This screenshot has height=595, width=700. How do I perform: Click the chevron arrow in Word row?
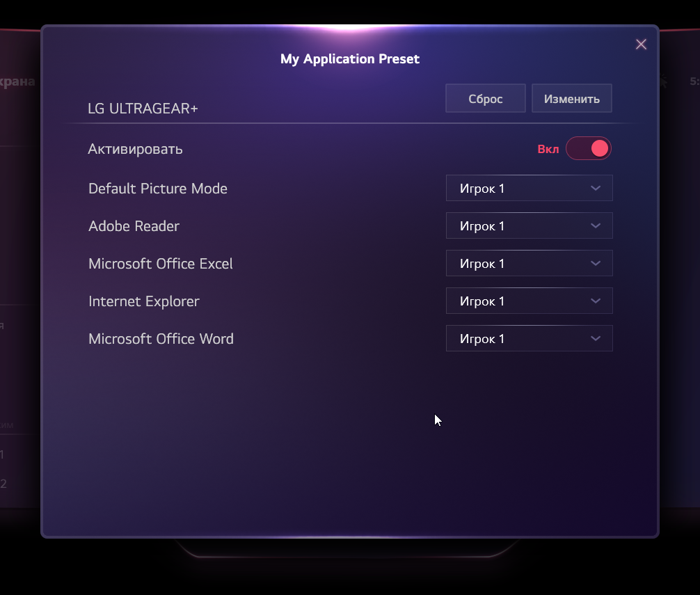click(596, 338)
